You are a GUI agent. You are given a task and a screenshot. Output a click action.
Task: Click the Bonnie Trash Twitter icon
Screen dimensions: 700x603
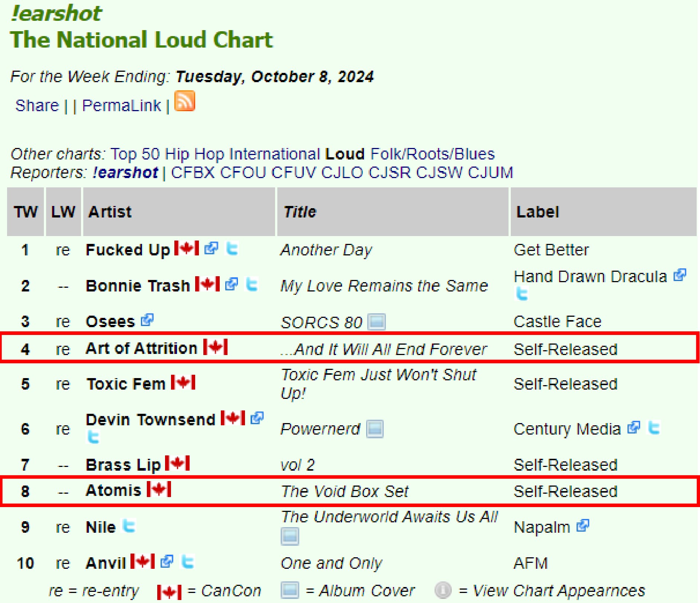click(x=252, y=285)
